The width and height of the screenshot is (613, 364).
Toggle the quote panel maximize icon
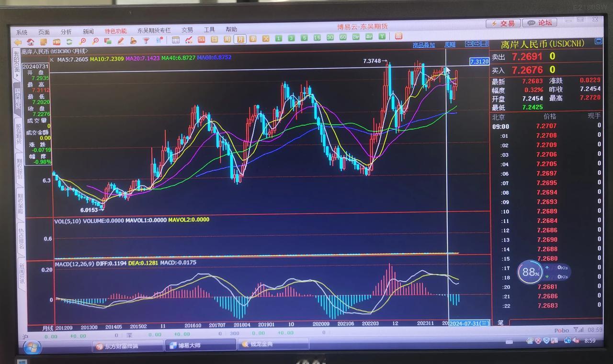pos(598,42)
